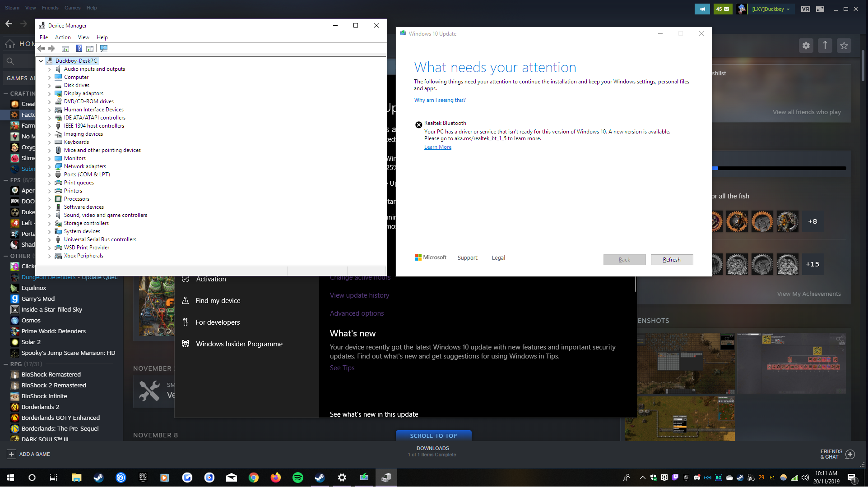Show hidden system tray icons chevron
Screen dimensions: 868x487
[x=642, y=478]
